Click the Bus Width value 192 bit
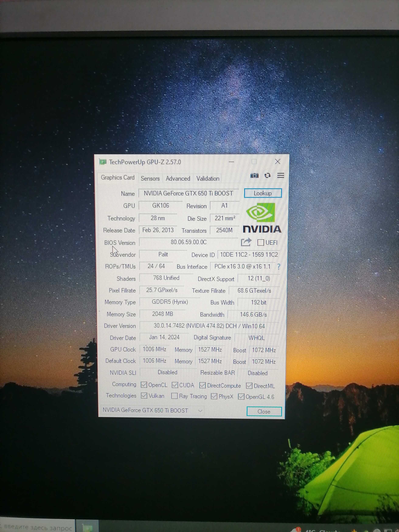Viewport: 399px width, 532px height. pos(259,303)
